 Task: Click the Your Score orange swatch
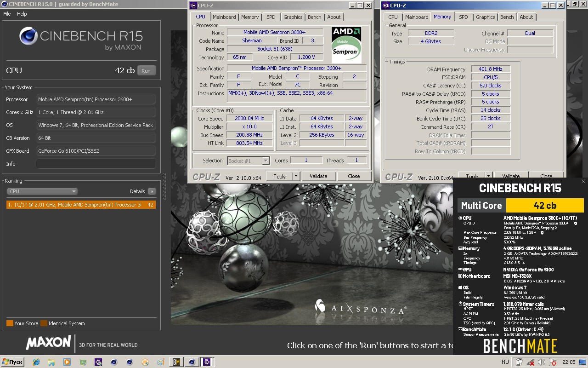pyautogui.click(x=10, y=323)
